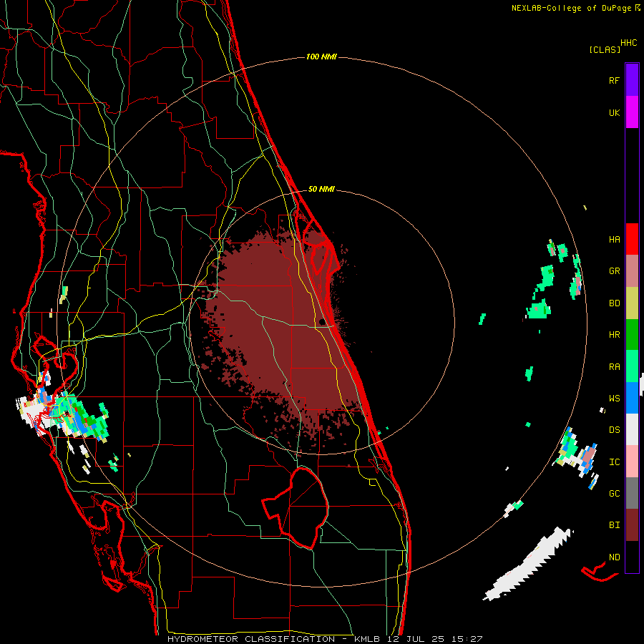Image resolution: width=644 pixels, height=644 pixels.
Task: Click the 'GC' legend label
Action: click(614, 494)
